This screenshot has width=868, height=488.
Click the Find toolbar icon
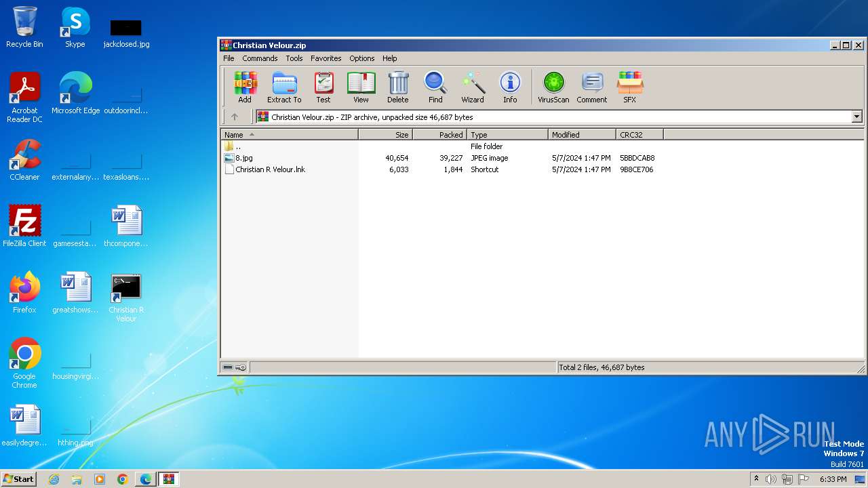(x=435, y=87)
